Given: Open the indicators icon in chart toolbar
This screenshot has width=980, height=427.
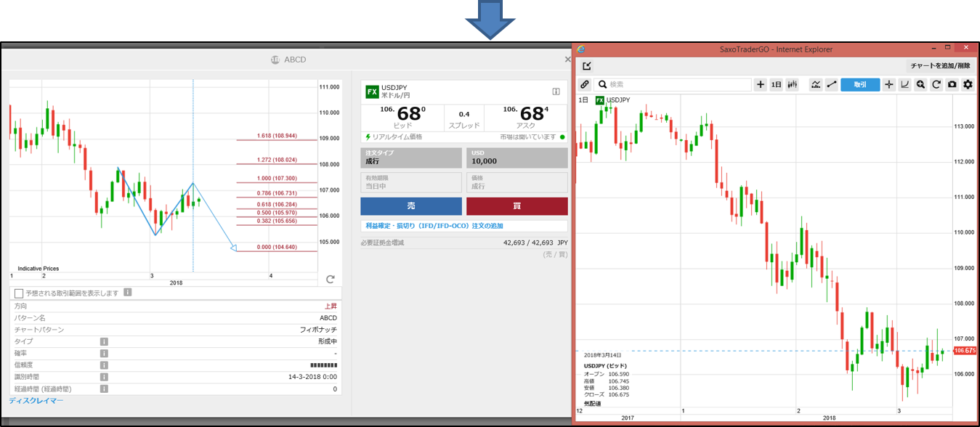Looking at the screenshot, I should [816, 84].
